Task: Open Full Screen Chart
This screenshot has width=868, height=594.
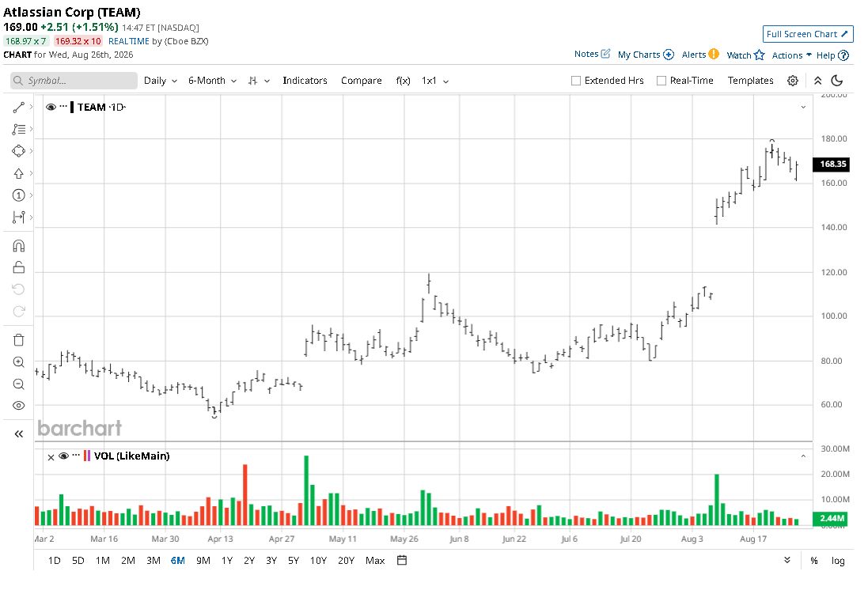Action: 808,34
